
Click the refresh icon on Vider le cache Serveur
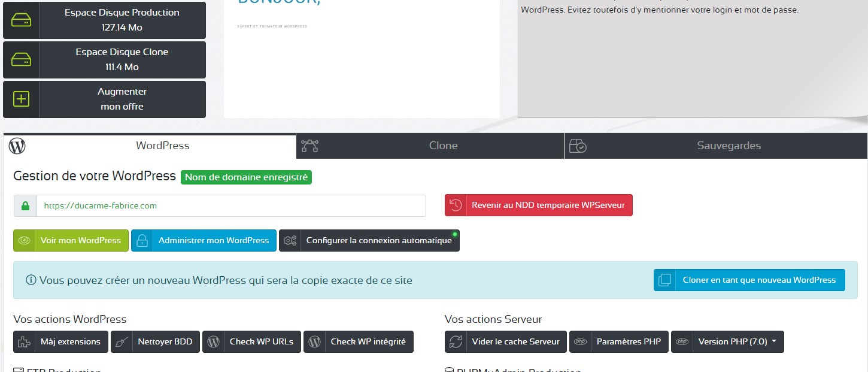click(456, 341)
